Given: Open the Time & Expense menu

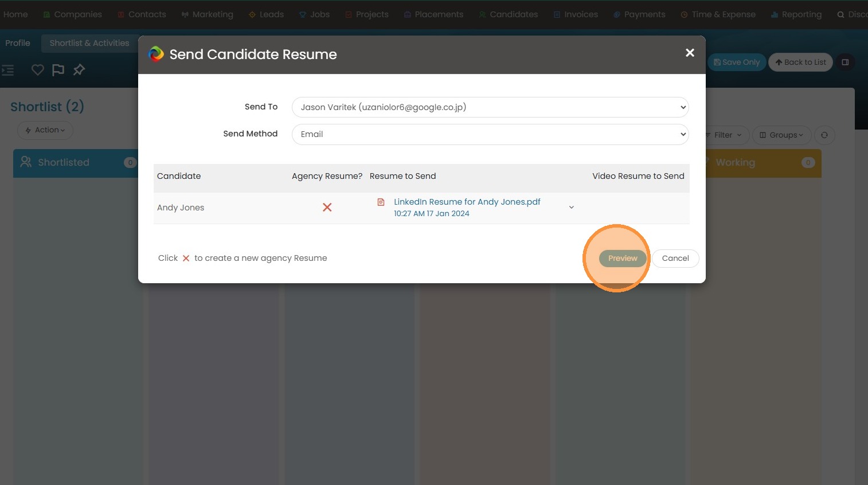Looking at the screenshot, I should click(718, 14).
